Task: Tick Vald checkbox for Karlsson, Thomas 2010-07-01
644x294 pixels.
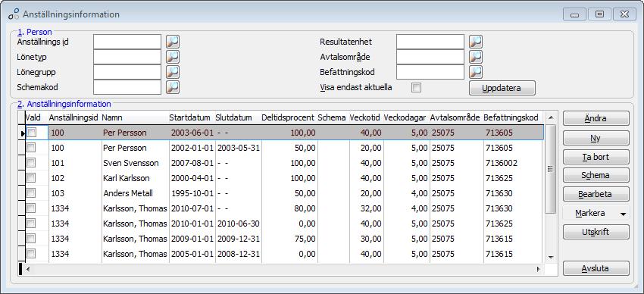Action: click(31, 208)
